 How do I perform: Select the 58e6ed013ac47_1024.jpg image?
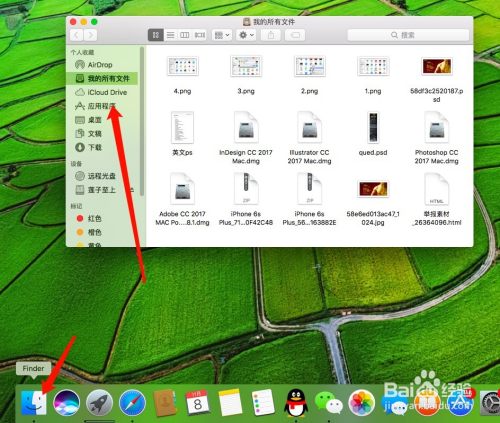tap(373, 189)
